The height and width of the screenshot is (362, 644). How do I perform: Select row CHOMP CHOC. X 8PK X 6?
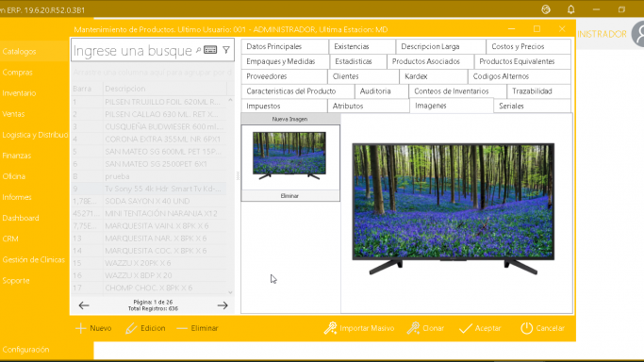pos(149,288)
